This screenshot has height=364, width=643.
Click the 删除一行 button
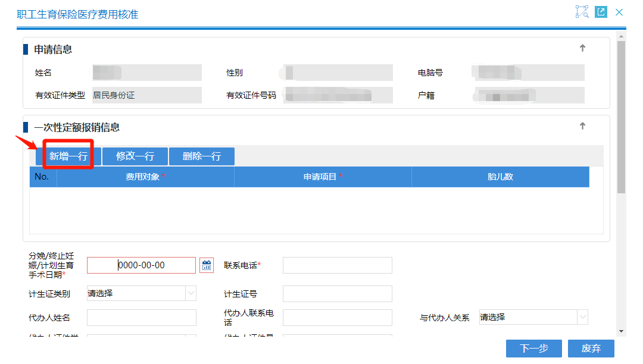click(202, 156)
